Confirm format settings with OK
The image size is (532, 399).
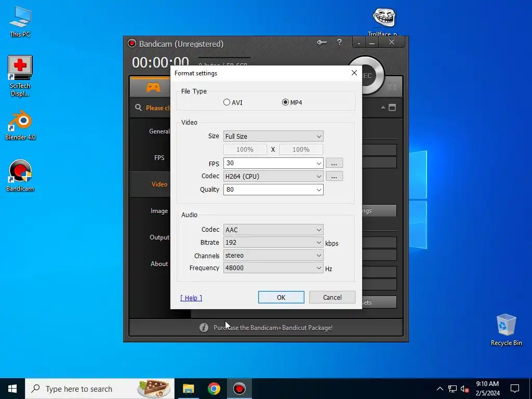point(281,297)
